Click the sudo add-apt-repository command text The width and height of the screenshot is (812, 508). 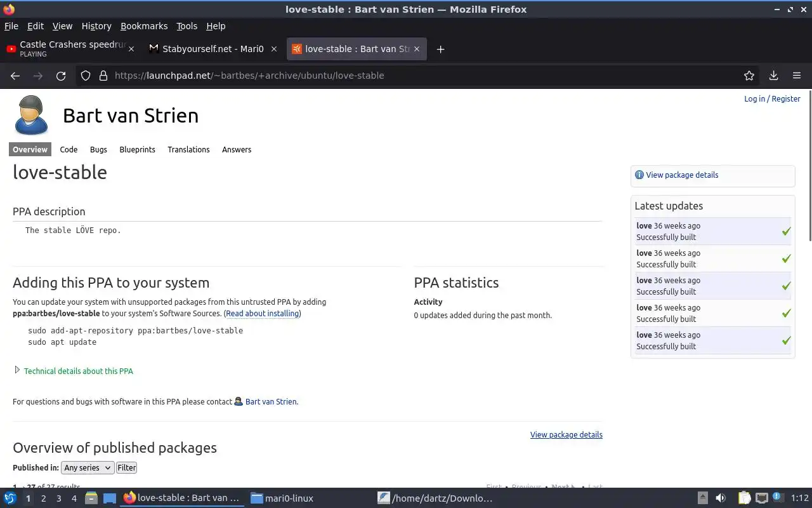pos(135,330)
